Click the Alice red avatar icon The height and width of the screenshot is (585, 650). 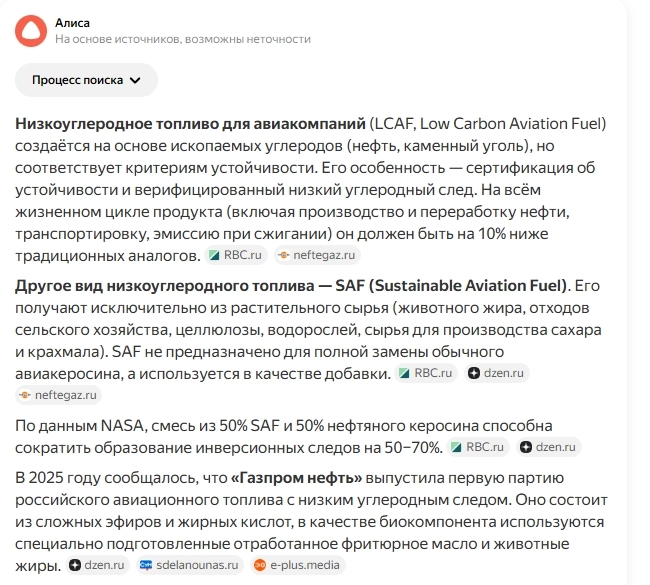point(31,30)
